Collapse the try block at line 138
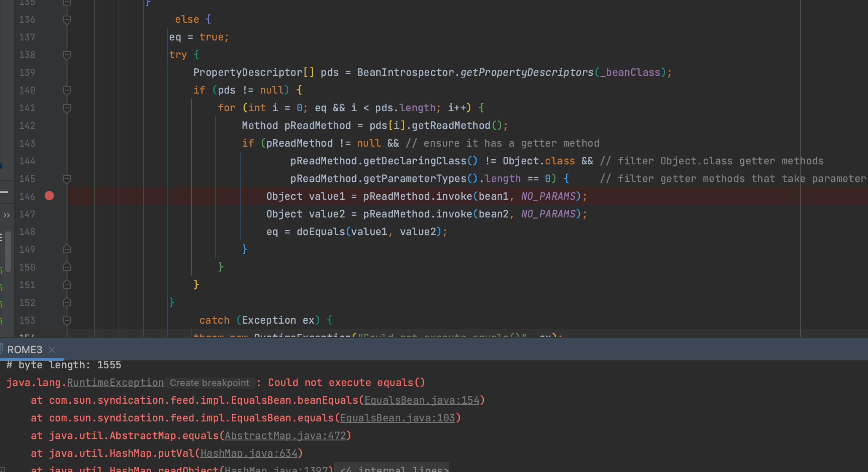This screenshot has height=472, width=868. point(67,55)
